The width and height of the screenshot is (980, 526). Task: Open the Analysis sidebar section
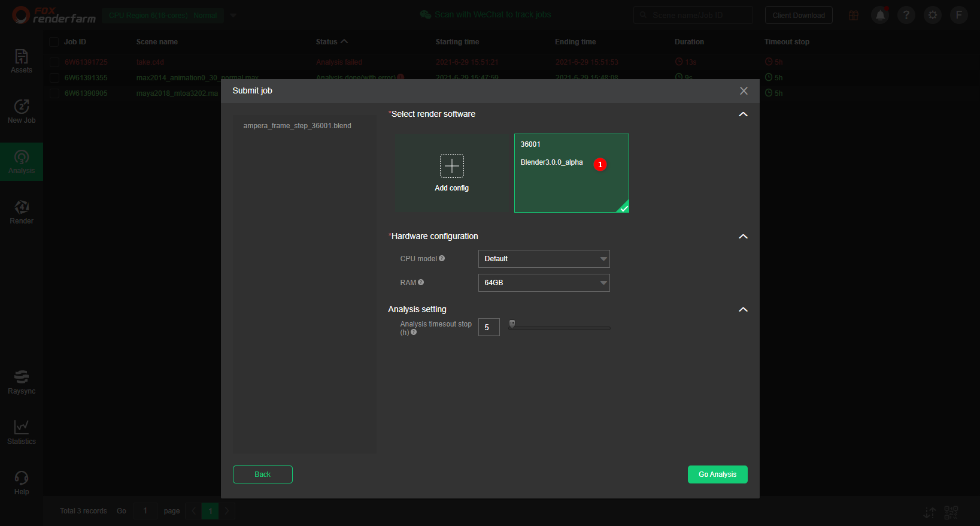pos(22,162)
